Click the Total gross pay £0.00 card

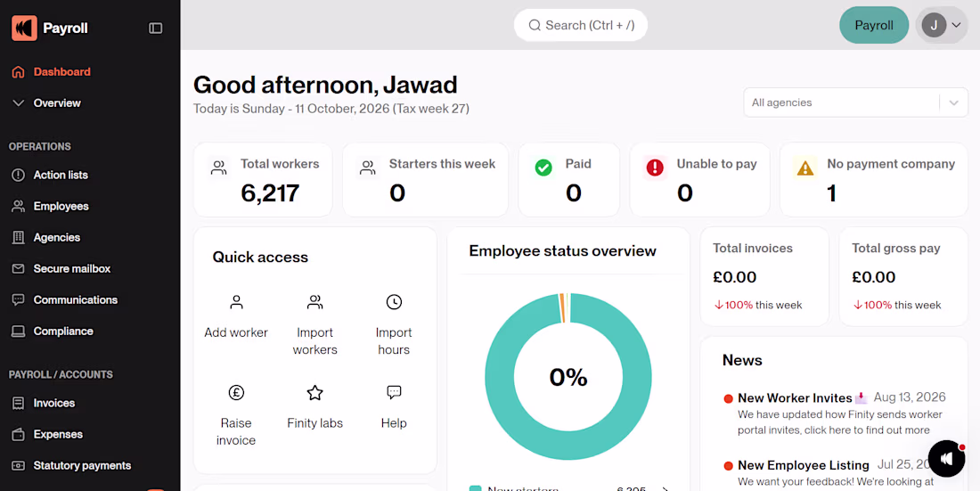click(x=903, y=276)
